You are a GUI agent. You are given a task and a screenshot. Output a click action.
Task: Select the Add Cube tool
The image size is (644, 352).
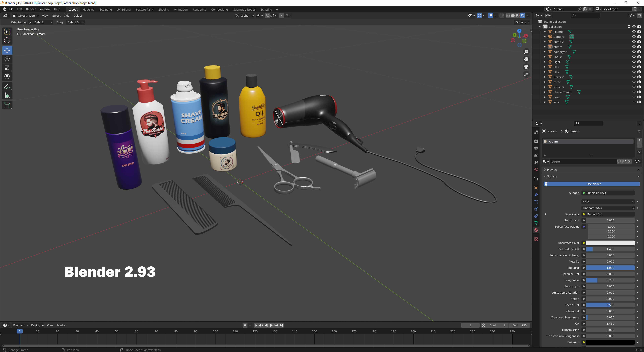[x=7, y=105]
